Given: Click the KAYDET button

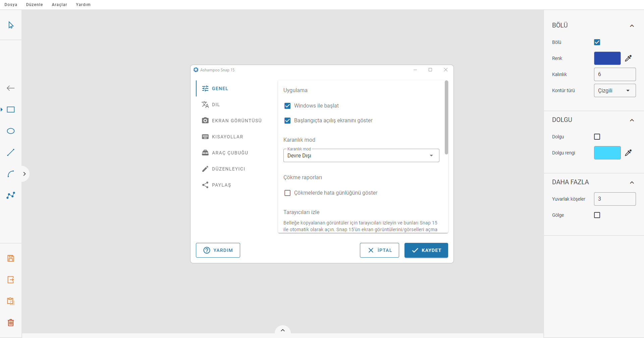Looking at the screenshot, I should click(x=426, y=250).
